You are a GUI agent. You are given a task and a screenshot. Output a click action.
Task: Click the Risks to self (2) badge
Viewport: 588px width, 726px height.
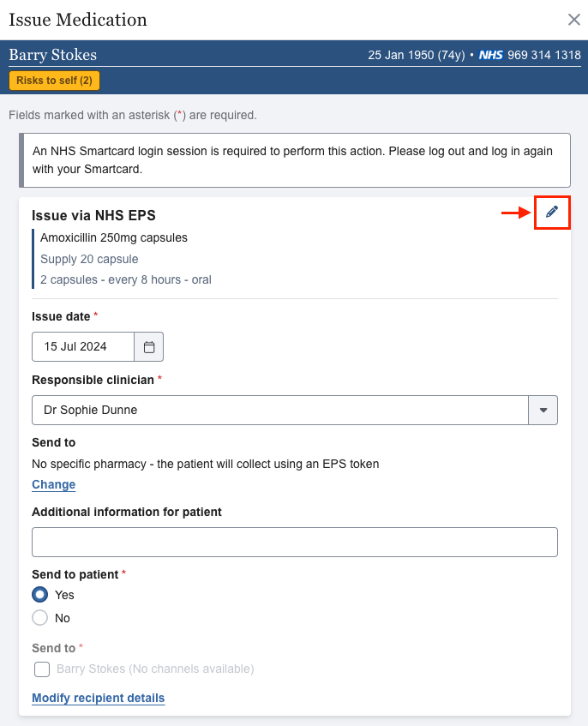click(55, 81)
